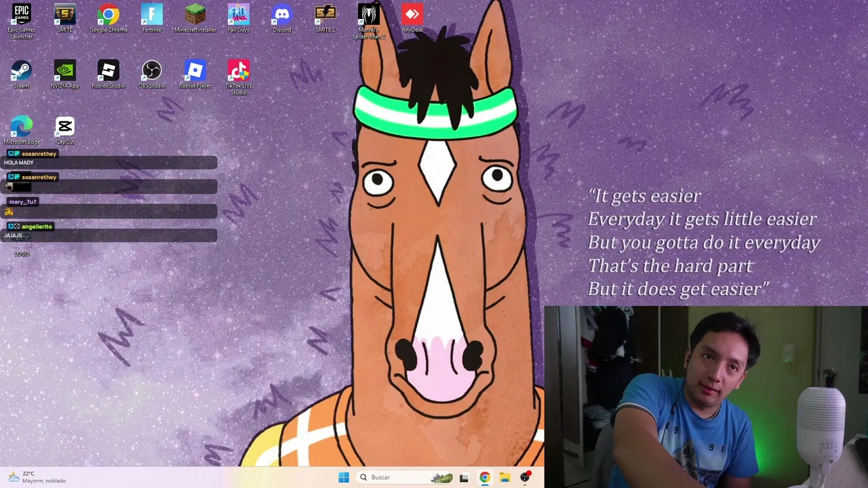Image resolution: width=868 pixels, height=488 pixels.
Task: Select the Steam desktop icon
Action: click(22, 75)
